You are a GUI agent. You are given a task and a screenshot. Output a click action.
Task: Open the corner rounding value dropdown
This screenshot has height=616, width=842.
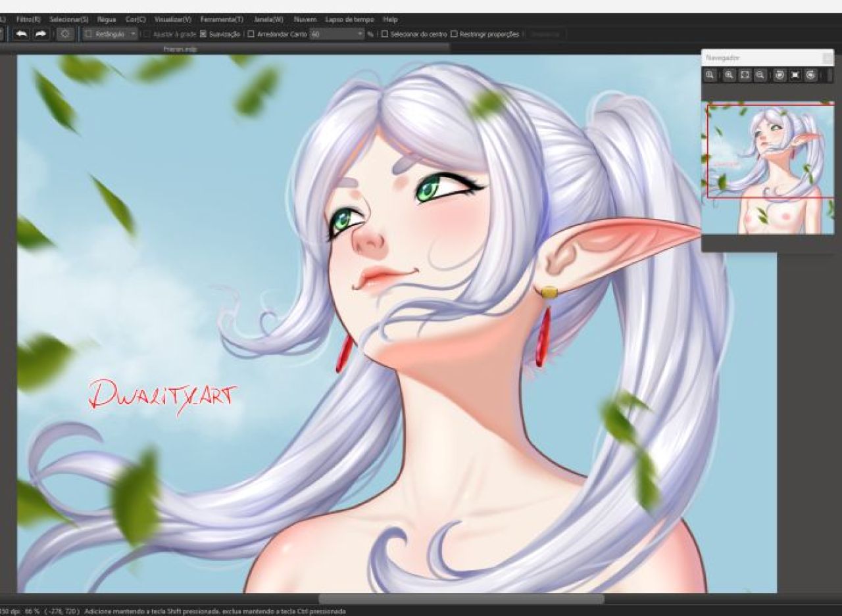point(360,34)
